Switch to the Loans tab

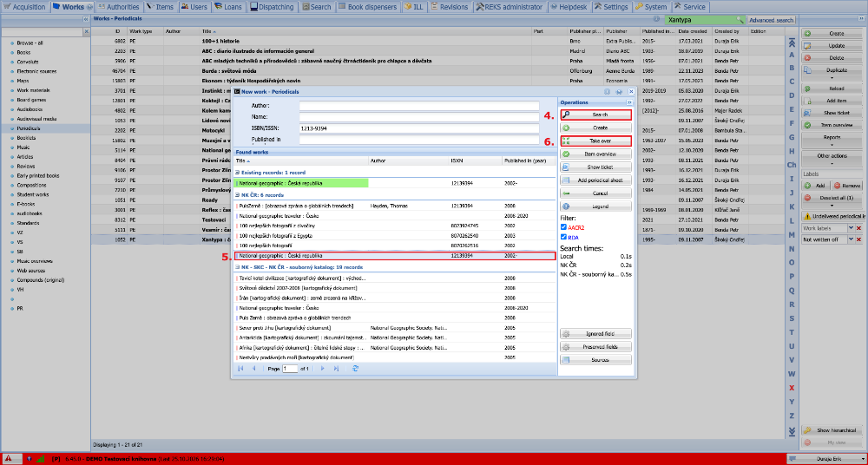click(228, 7)
